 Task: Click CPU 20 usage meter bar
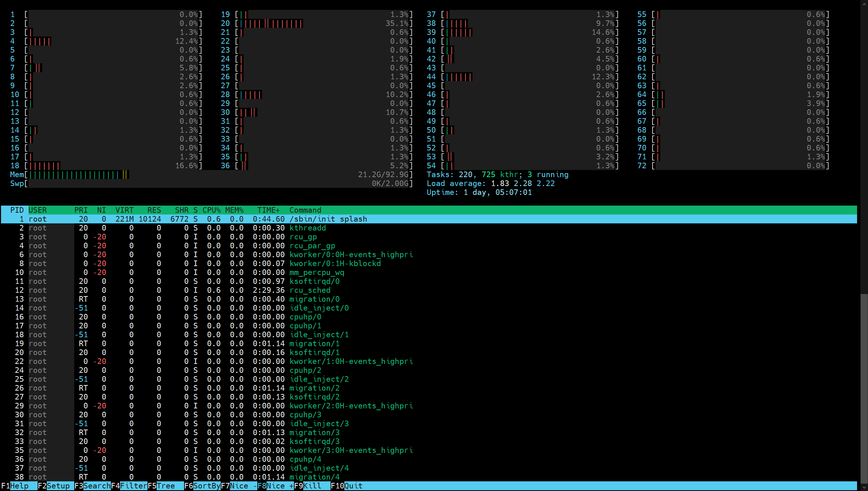tap(321, 24)
